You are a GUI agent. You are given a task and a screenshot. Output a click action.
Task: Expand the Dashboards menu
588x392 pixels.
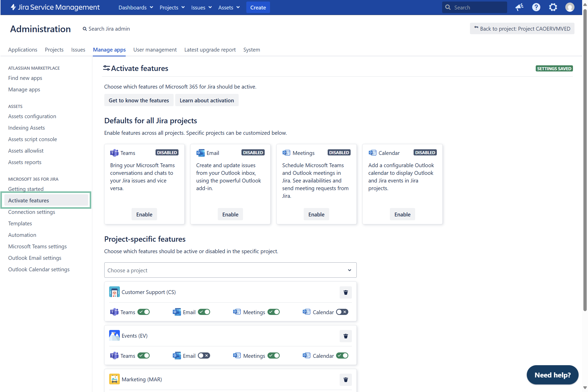pyautogui.click(x=136, y=7)
